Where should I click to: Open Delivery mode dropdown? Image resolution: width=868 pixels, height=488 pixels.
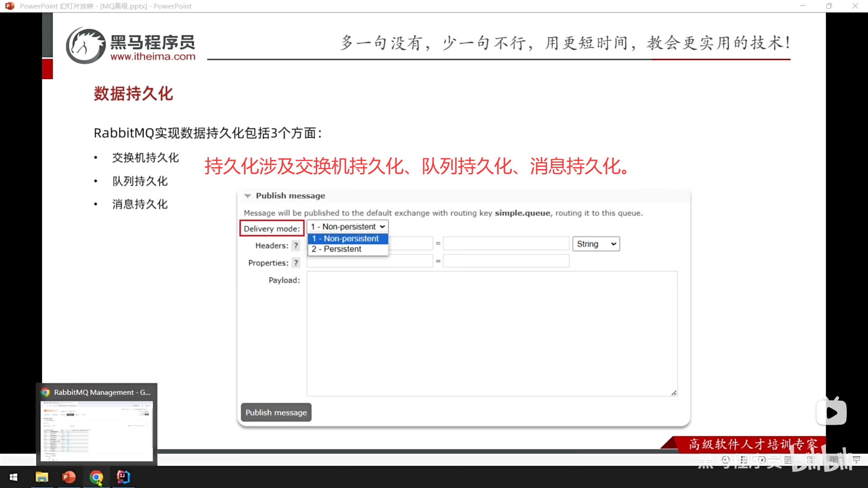tap(347, 227)
